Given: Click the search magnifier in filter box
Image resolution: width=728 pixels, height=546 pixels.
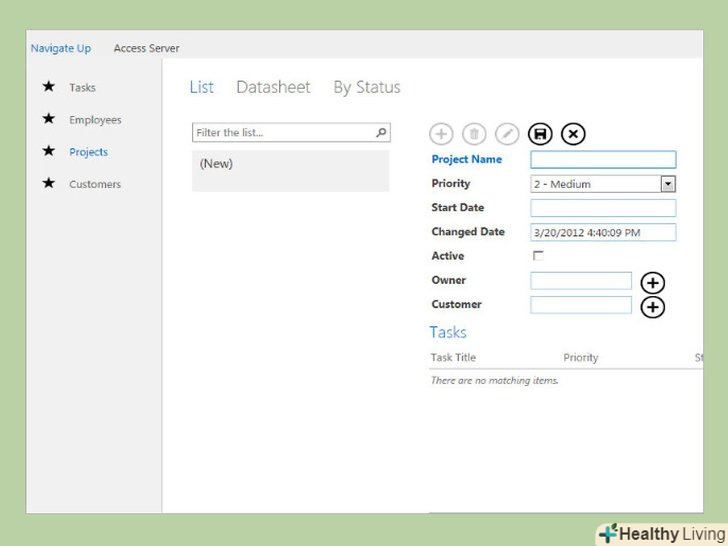Looking at the screenshot, I should (x=381, y=132).
